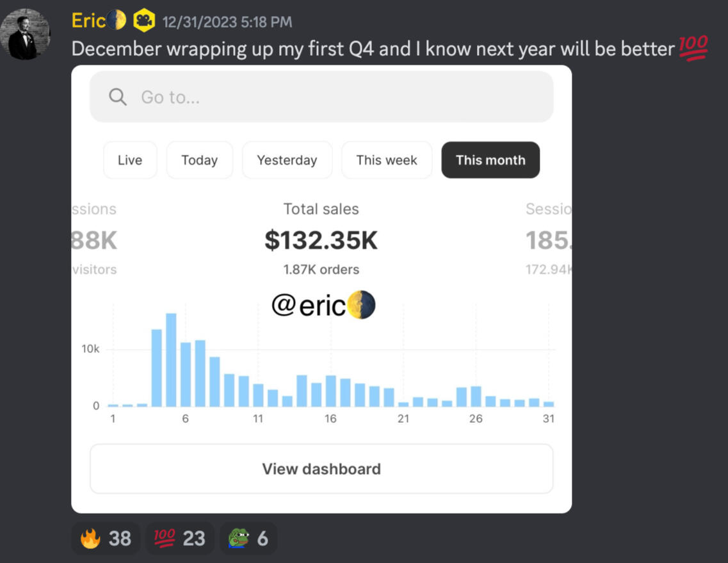This screenshot has width=728, height=563.
Task: Toggle the fire emoji reaction
Action: (106, 539)
